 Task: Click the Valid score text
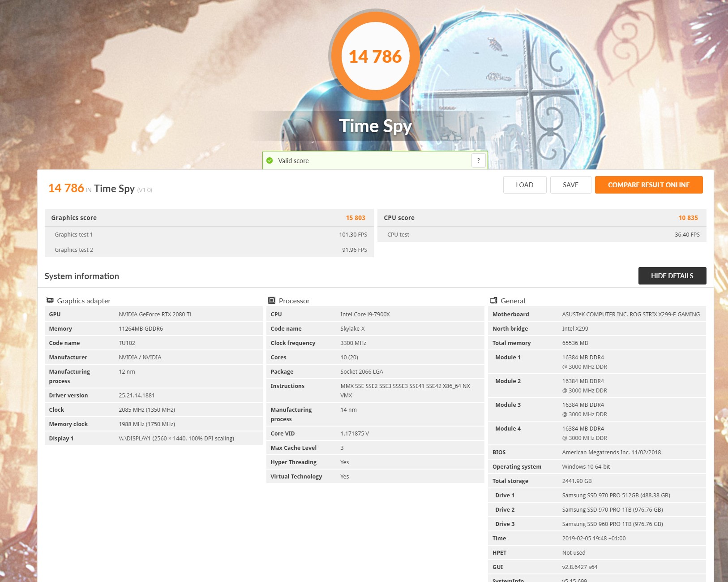[x=293, y=161]
